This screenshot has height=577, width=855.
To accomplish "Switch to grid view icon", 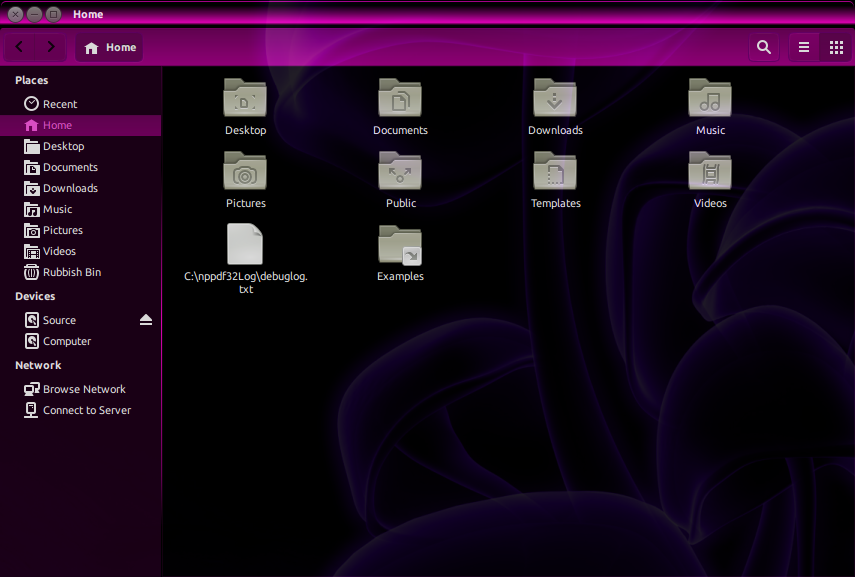I will (836, 47).
